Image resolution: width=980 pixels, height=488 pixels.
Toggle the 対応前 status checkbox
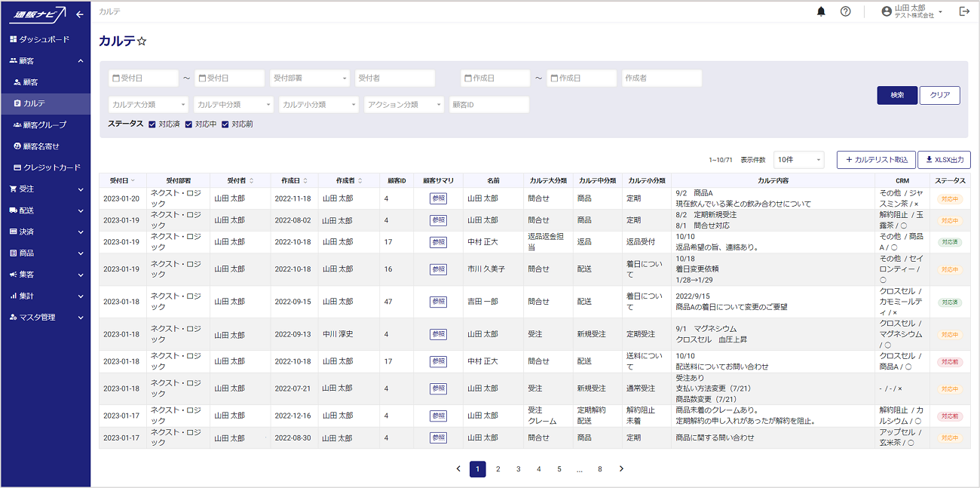(x=225, y=124)
